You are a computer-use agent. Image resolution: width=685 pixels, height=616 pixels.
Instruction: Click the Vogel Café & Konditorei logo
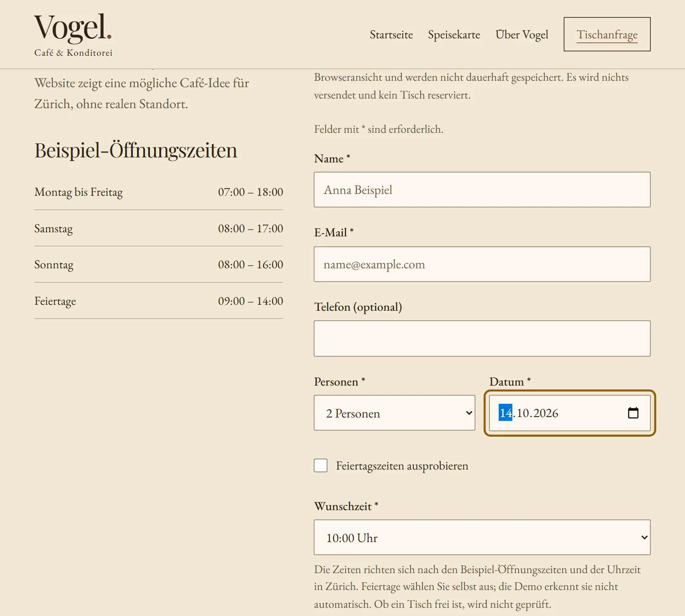click(x=73, y=35)
